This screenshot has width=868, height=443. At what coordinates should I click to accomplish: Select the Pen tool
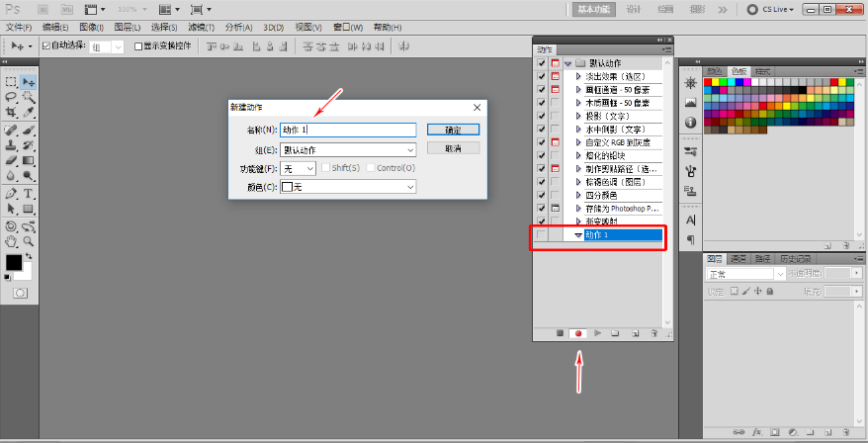(11, 193)
